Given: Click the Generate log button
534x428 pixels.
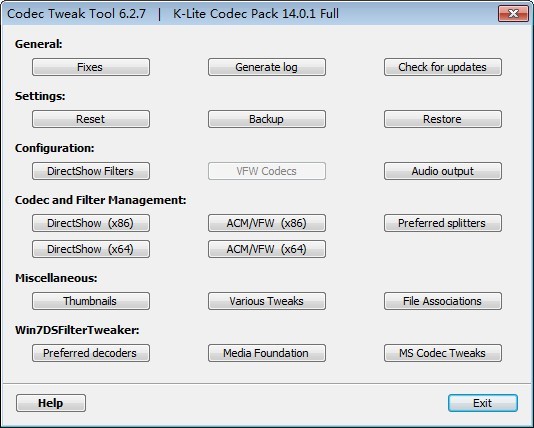Looking at the screenshot, I should (x=267, y=67).
